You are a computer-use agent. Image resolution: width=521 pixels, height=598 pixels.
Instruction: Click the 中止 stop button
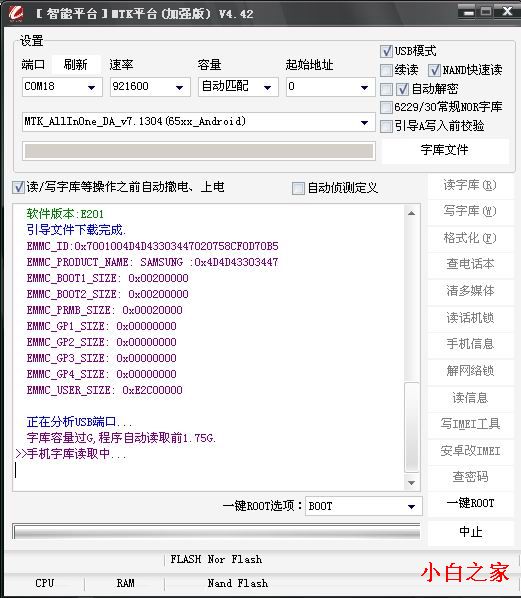(471, 532)
